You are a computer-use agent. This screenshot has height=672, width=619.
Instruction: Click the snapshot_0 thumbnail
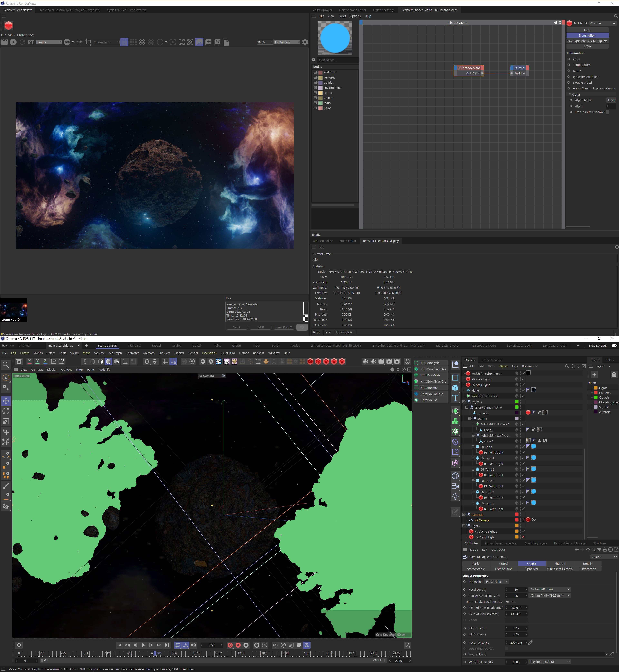[x=14, y=309]
